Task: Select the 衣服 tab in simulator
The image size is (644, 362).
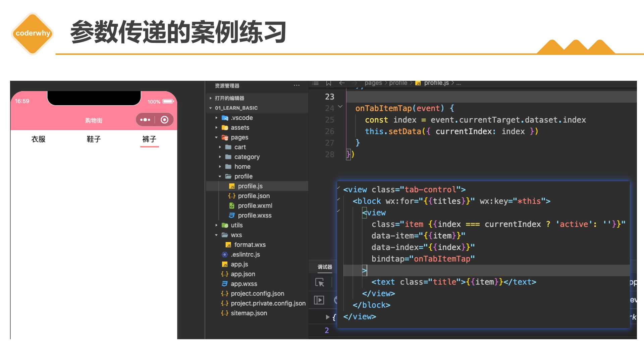Action: coord(39,139)
